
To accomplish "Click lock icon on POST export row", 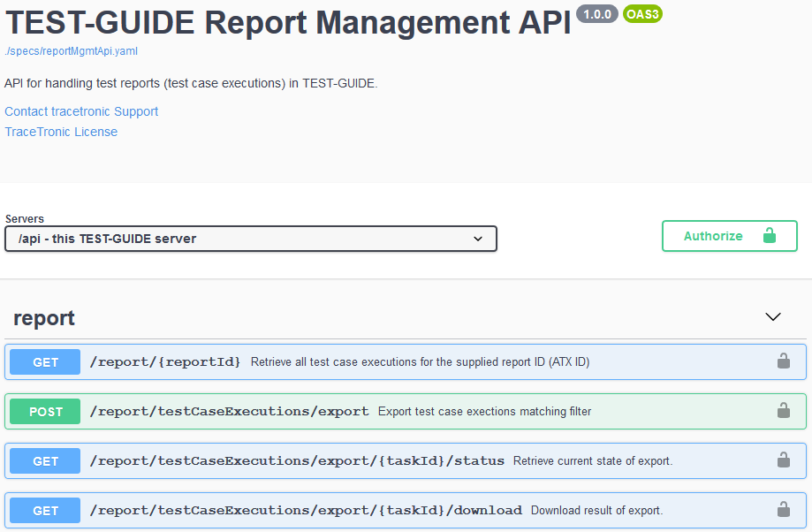I will (x=783, y=410).
